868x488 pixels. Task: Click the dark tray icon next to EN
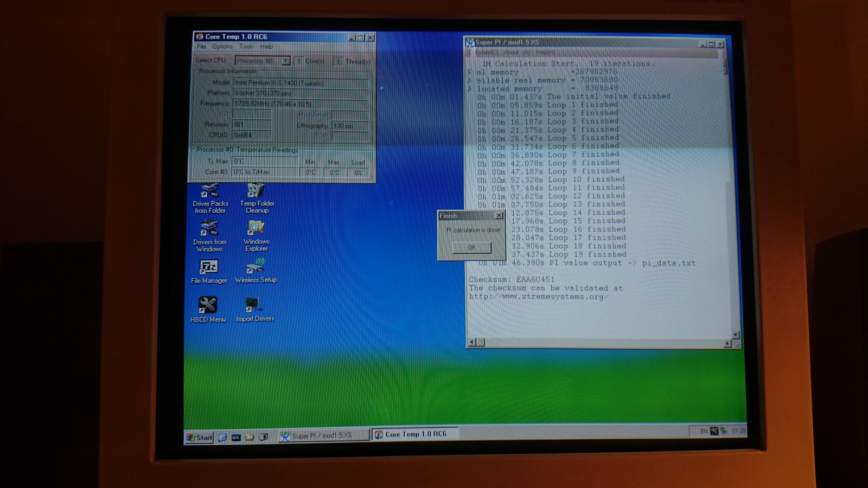pos(714,431)
